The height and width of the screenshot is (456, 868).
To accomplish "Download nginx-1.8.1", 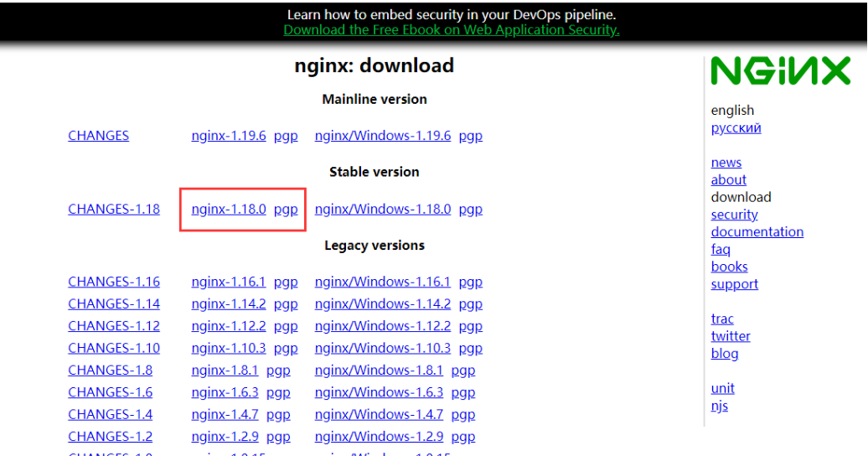I will 225,370.
